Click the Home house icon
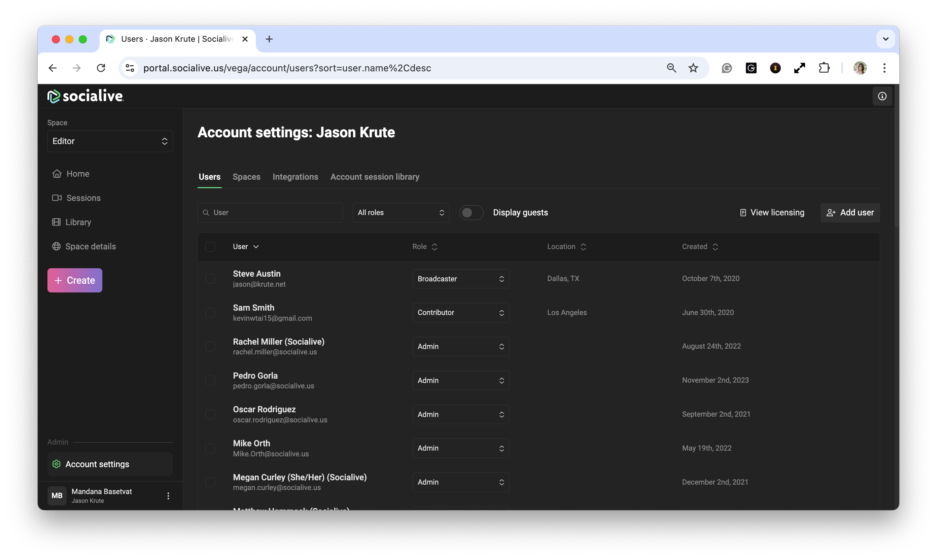Image resolution: width=937 pixels, height=560 pixels. (57, 174)
